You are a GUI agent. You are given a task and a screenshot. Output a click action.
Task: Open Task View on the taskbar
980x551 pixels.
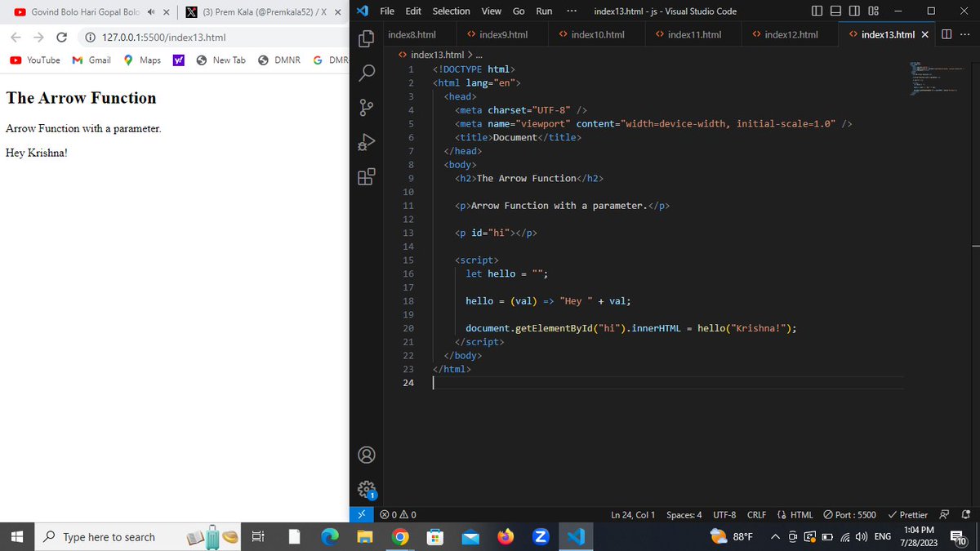pyautogui.click(x=257, y=536)
